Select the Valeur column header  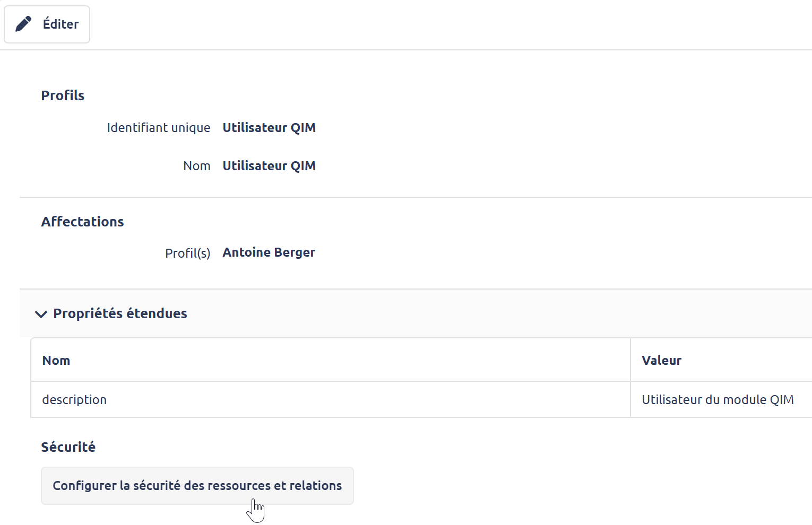(x=661, y=360)
